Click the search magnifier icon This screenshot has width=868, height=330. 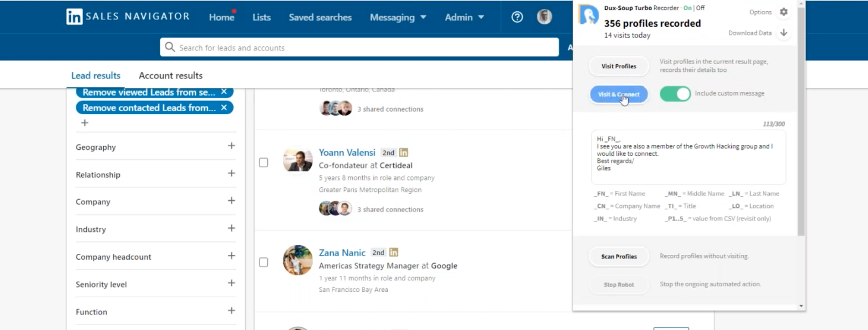click(x=170, y=47)
